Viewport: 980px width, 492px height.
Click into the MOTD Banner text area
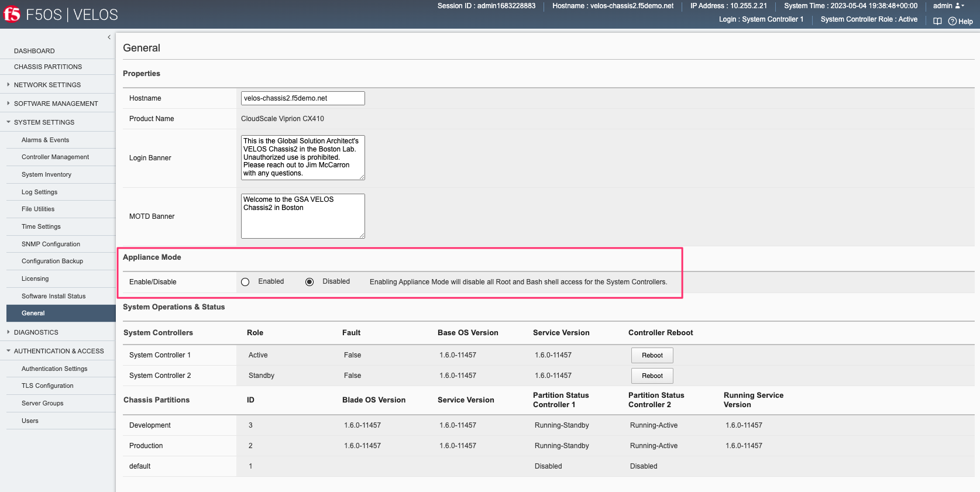coord(302,216)
